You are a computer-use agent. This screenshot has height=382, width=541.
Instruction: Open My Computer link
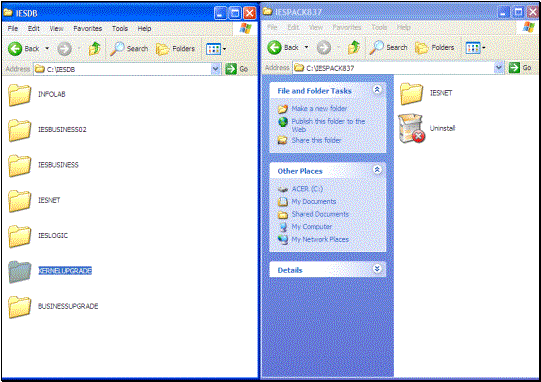pyautogui.click(x=312, y=227)
